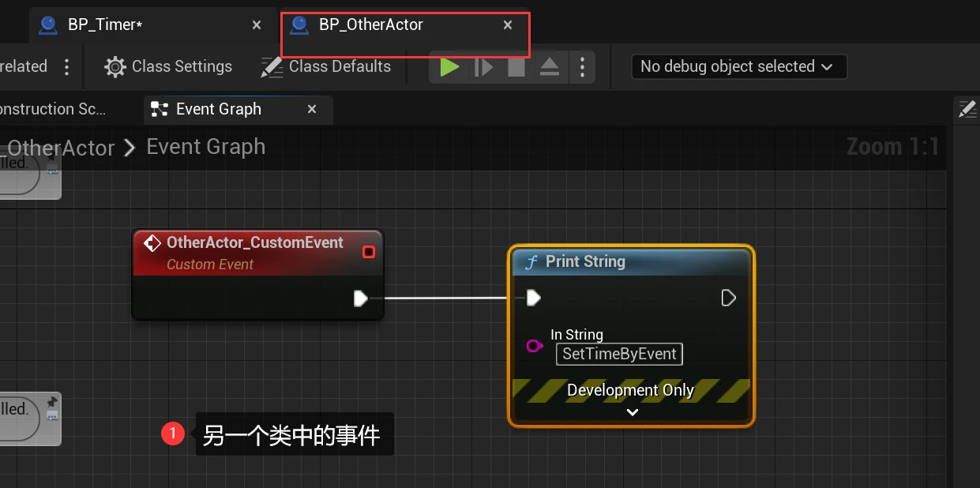
Task: Click the custom event's red delegate pin
Action: [x=368, y=252]
